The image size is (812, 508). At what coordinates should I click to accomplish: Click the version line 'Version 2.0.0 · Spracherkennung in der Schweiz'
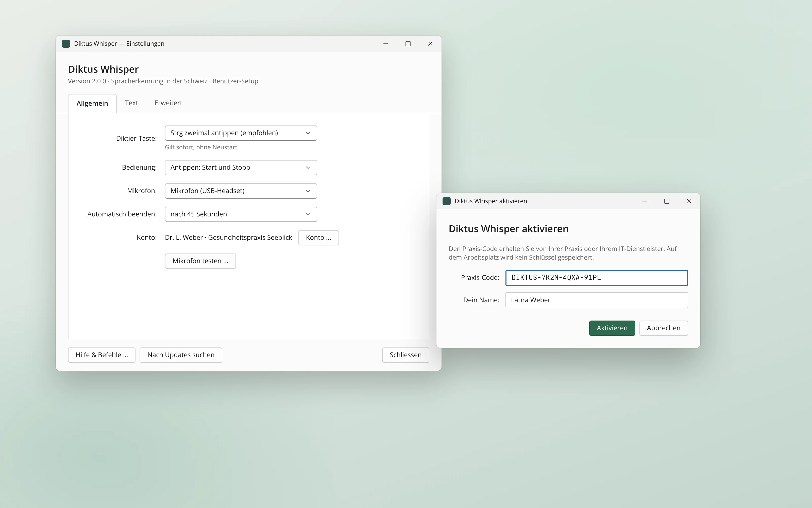coord(138,81)
